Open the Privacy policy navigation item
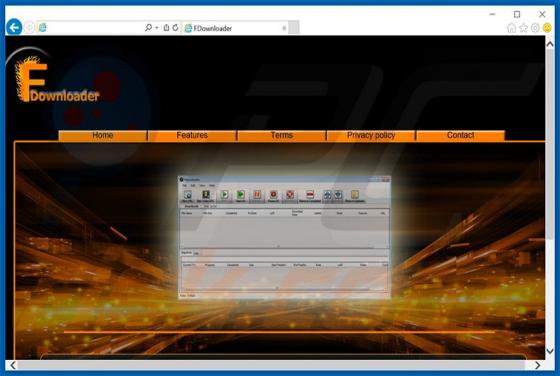Screen dimensions: 560x376 pyautogui.click(x=371, y=135)
